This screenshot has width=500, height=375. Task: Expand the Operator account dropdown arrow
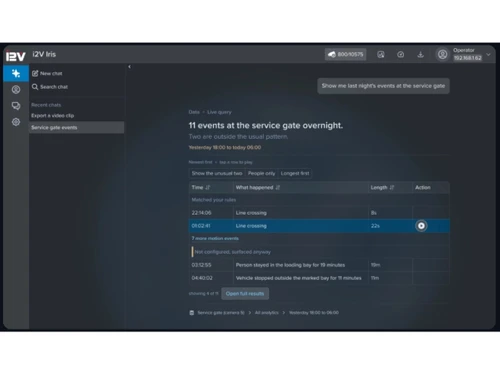click(x=488, y=55)
